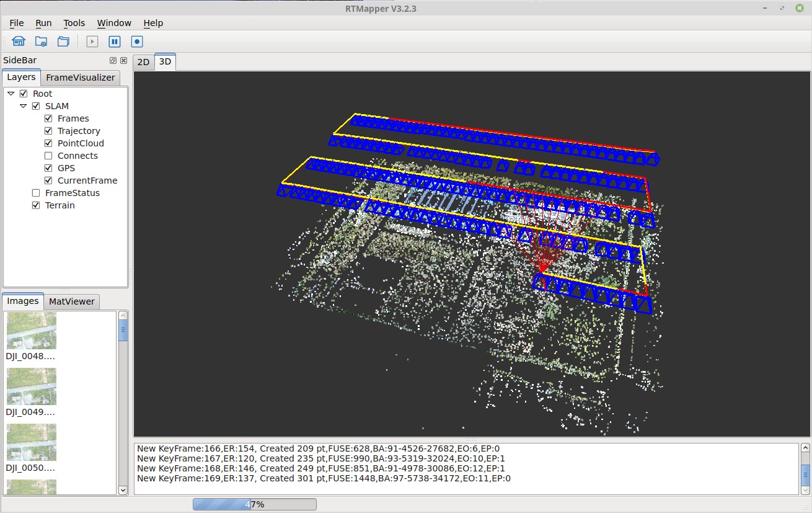Select the DJI_0049 image thumbnail
This screenshot has width=812, height=513.
[x=31, y=386]
